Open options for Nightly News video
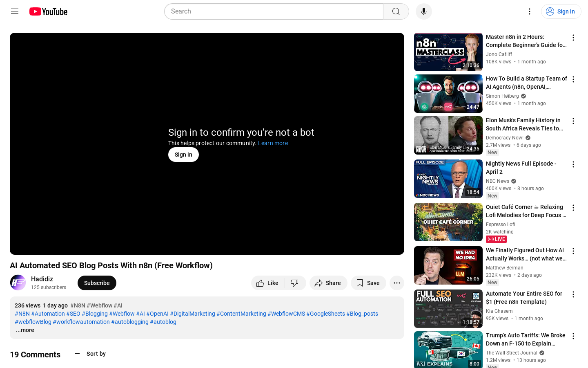The width and height of the screenshot is (588, 368). pos(573,164)
